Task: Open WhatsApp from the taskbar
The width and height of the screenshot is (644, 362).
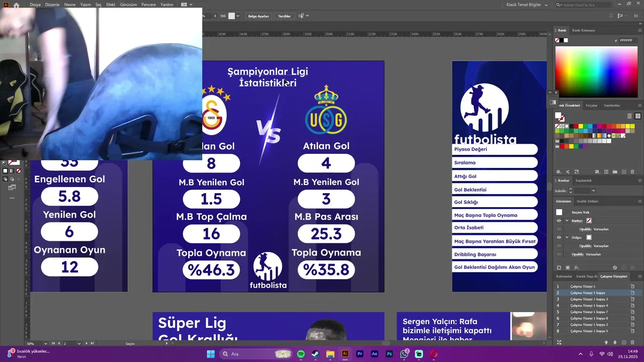Action: [404, 354]
